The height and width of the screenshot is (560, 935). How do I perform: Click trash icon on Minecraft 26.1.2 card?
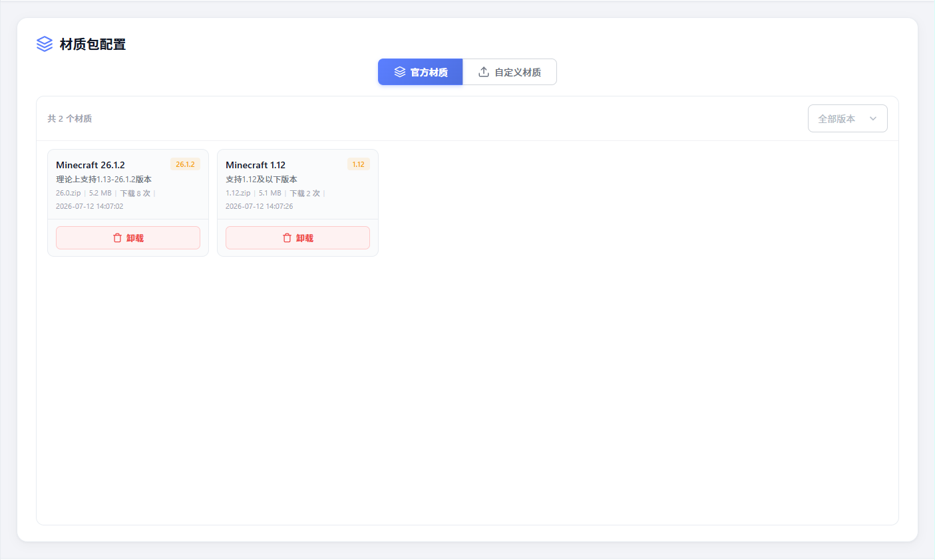118,238
